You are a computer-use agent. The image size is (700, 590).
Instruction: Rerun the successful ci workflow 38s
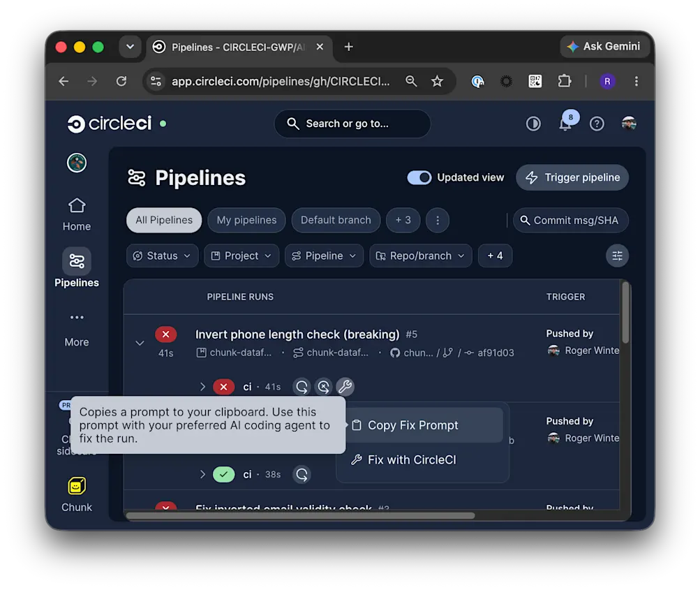[301, 474]
